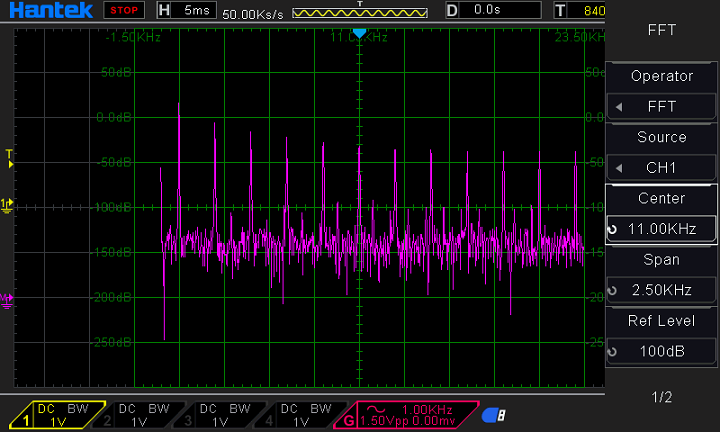Click the sine wave generator icon
This screenshot has width=720, height=432.
coord(375,410)
